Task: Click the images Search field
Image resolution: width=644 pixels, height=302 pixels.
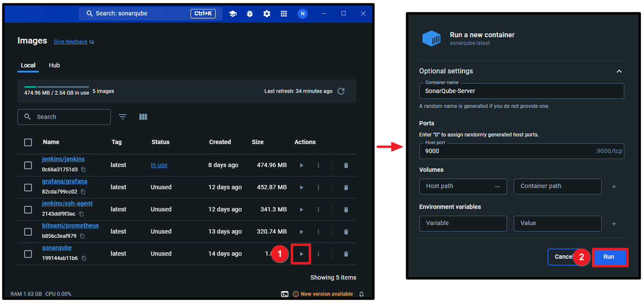Action: [64, 117]
